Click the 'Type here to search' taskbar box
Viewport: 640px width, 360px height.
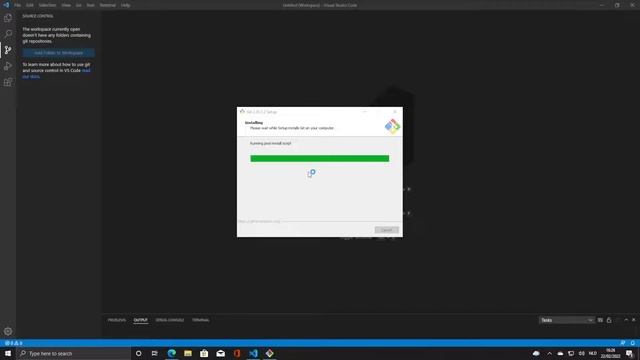(73, 353)
